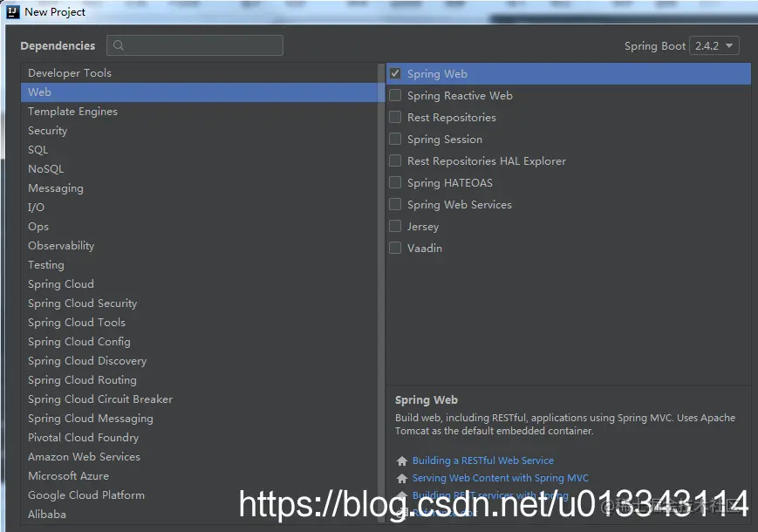Select Spring Cloud Tools category
The height and width of the screenshot is (532, 758).
[x=200, y=323]
